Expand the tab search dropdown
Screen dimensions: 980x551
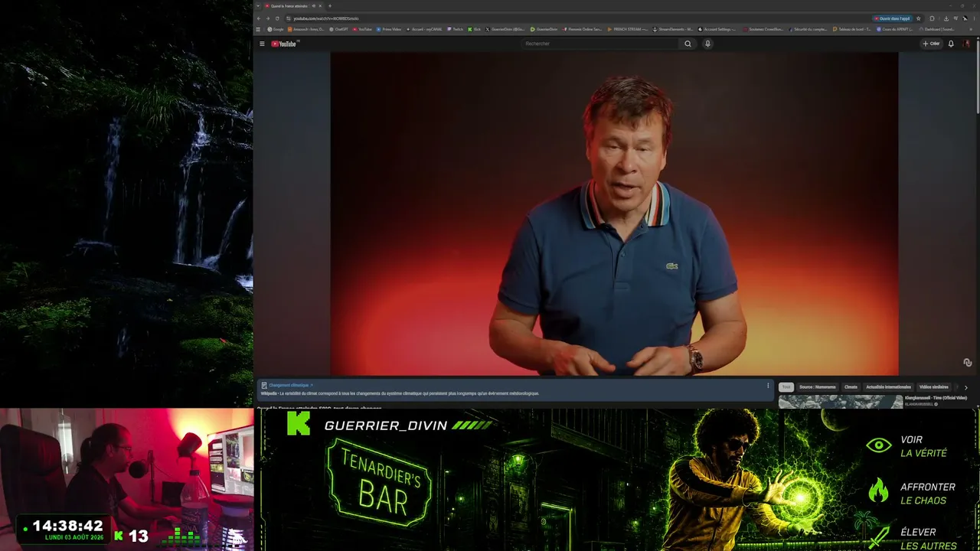click(258, 6)
